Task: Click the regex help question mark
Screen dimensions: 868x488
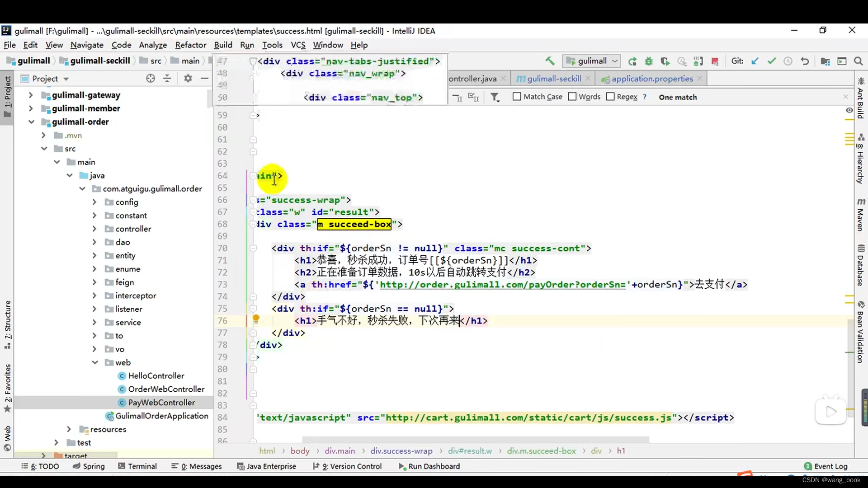Action: point(645,97)
